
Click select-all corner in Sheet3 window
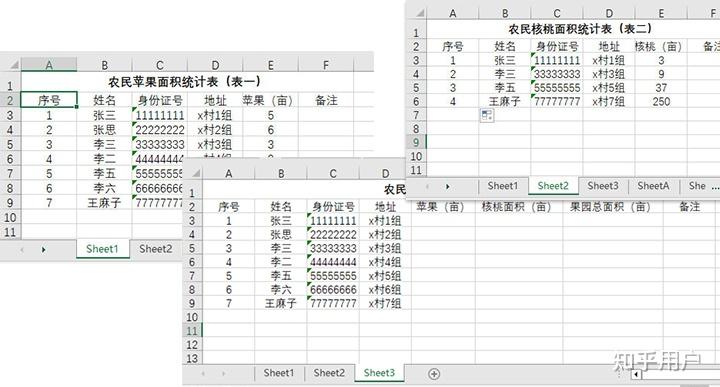pos(196,174)
